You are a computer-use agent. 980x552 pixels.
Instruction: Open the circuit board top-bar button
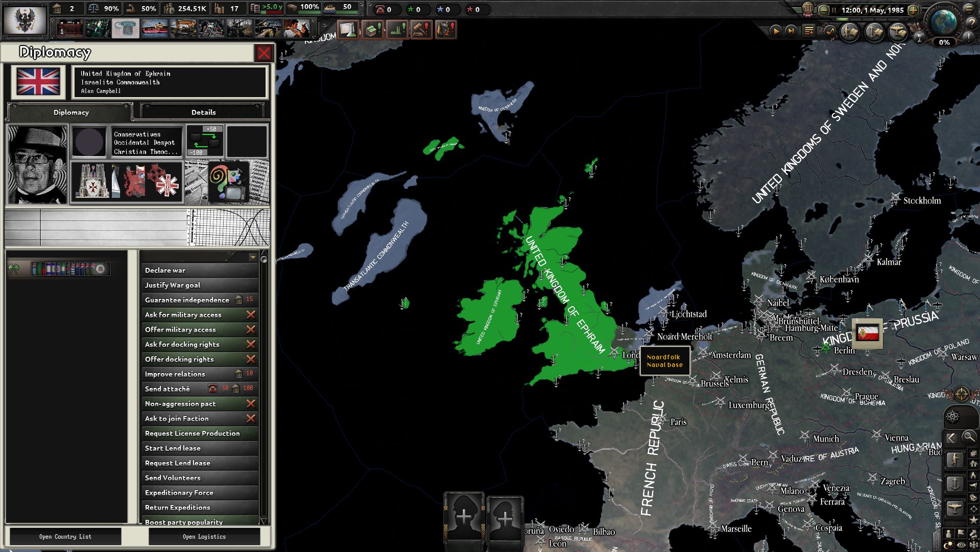pos(98,29)
